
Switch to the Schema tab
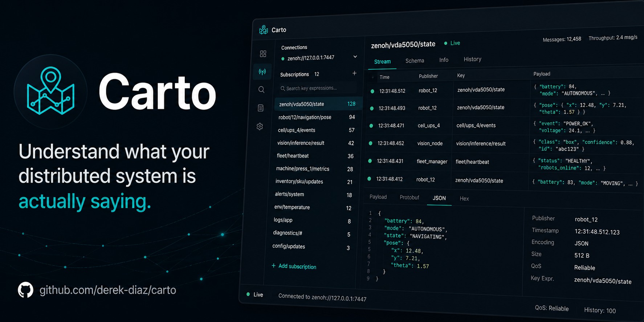pyautogui.click(x=415, y=61)
